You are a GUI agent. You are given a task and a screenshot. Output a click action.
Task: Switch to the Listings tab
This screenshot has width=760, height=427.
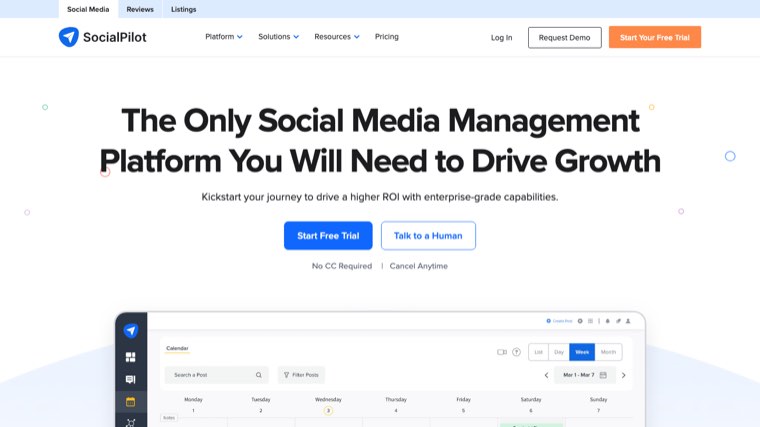tap(183, 9)
